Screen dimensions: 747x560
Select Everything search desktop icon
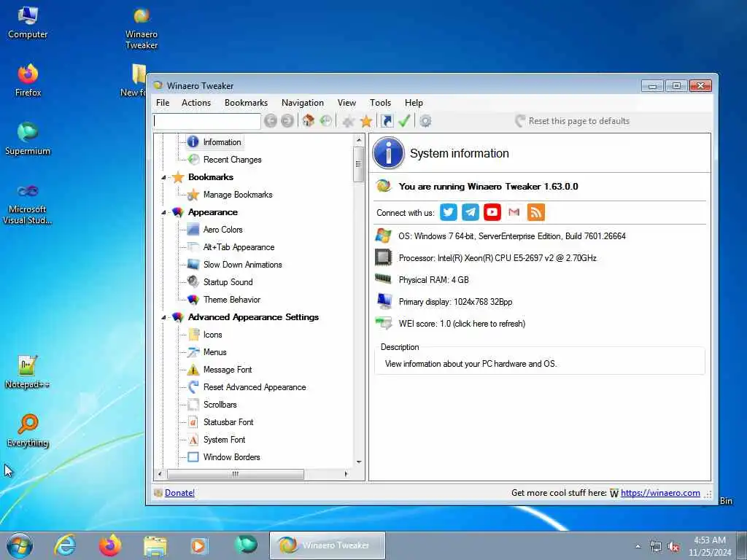pyautogui.click(x=28, y=430)
